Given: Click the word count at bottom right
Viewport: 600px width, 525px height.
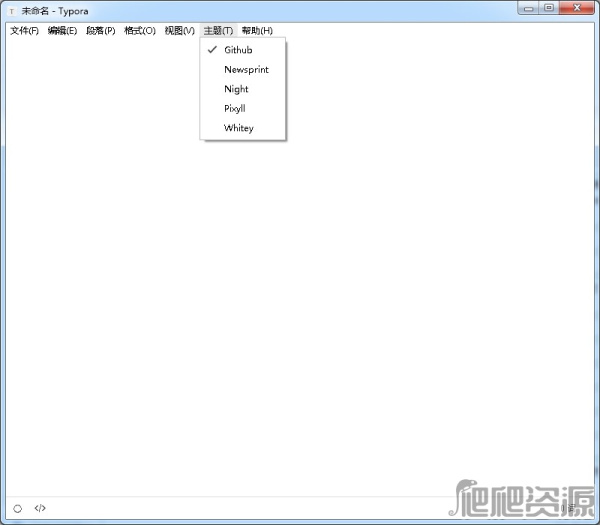Looking at the screenshot, I should click(568, 508).
